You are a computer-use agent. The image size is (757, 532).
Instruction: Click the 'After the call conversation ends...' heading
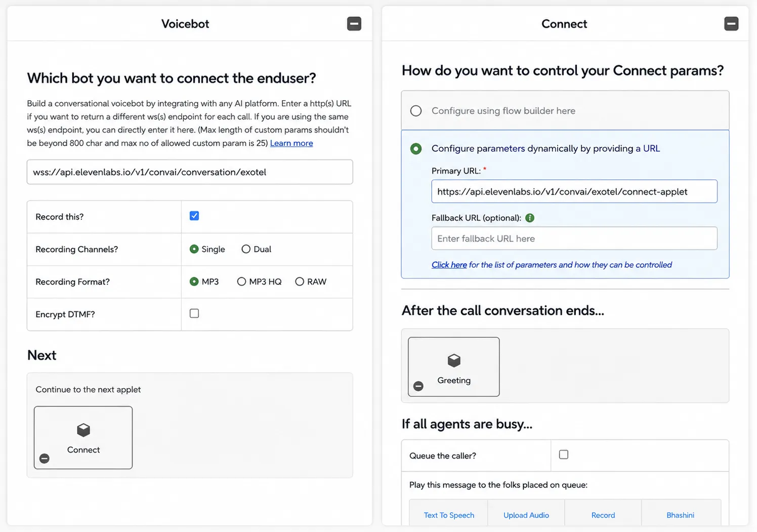503,310
